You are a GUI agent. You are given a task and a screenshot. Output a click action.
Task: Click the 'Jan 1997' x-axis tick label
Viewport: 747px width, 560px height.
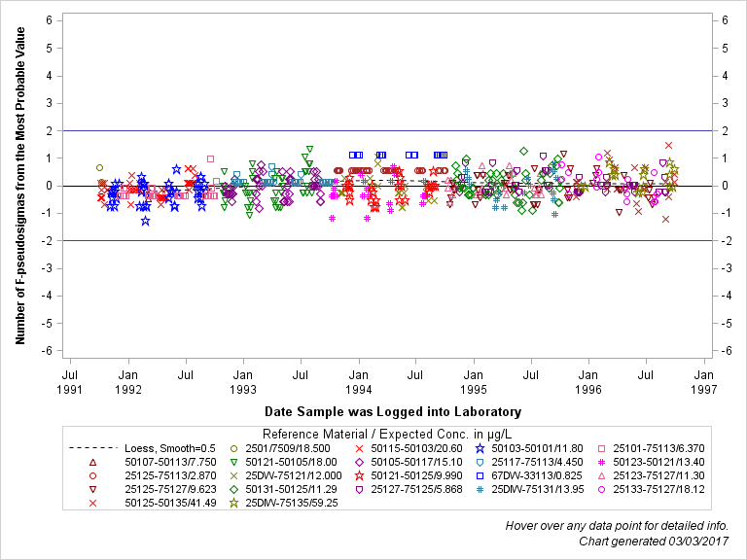703,382
